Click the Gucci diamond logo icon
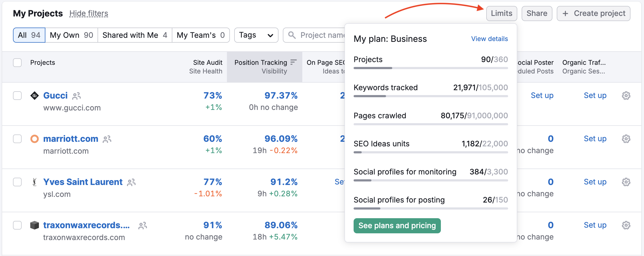The width and height of the screenshot is (644, 256). click(35, 96)
